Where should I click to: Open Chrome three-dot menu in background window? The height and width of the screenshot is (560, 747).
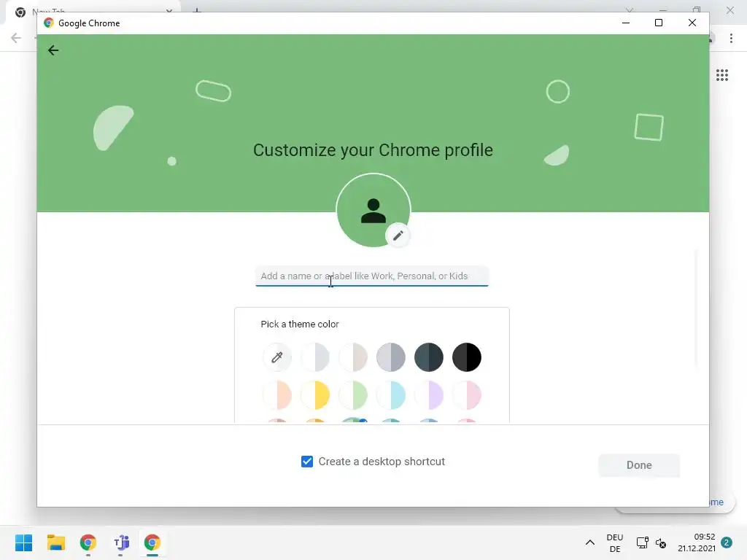tap(731, 38)
